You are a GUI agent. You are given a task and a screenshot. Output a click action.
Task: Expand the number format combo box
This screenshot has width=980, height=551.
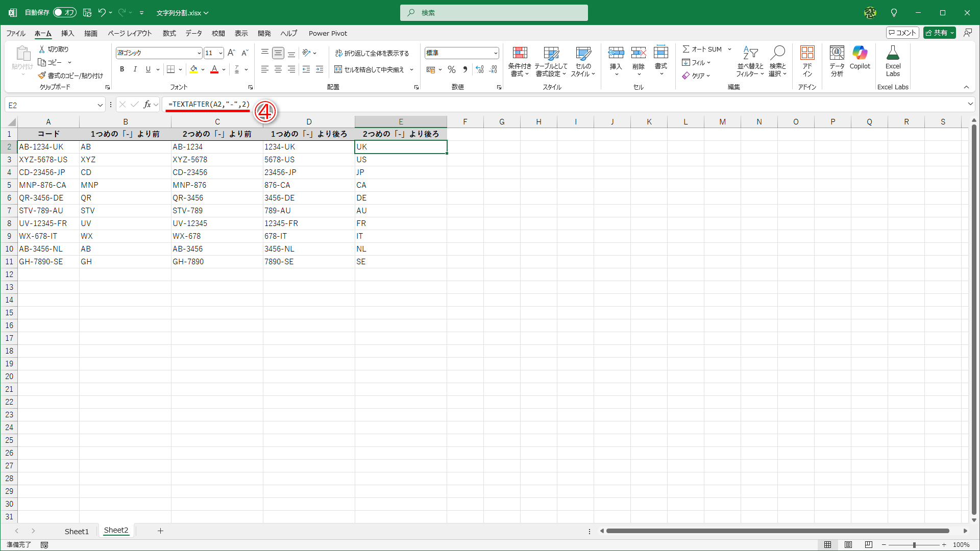point(495,53)
